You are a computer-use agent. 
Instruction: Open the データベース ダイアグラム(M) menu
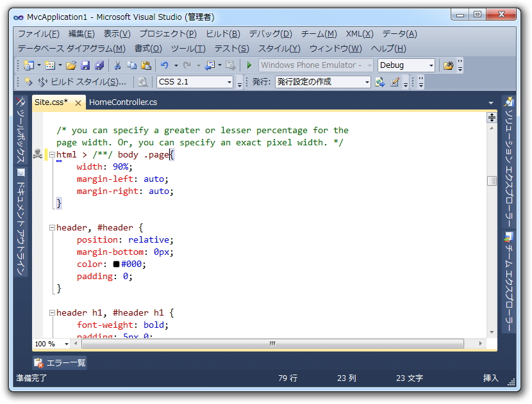pyautogui.click(x=72, y=49)
